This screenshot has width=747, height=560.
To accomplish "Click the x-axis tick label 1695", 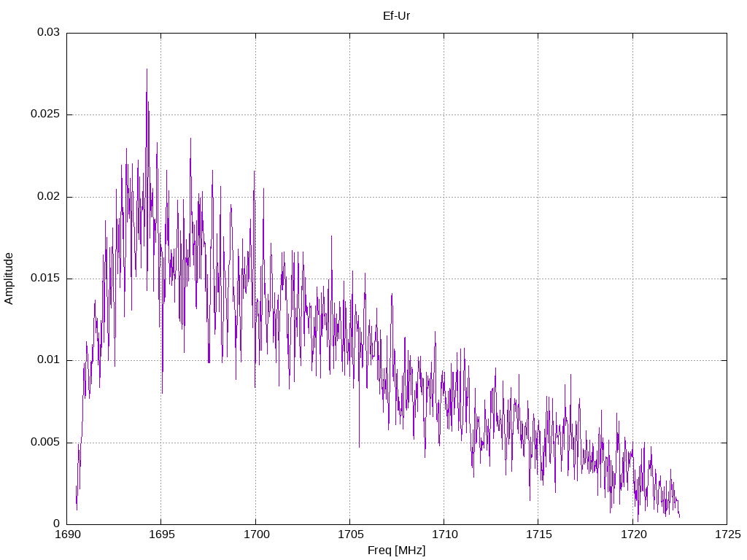I will tap(161, 534).
